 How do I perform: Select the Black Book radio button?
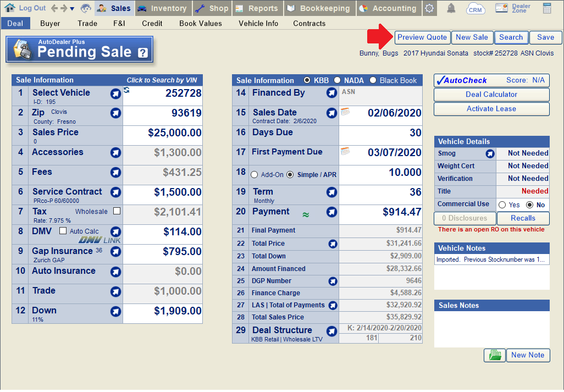coord(373,80)
